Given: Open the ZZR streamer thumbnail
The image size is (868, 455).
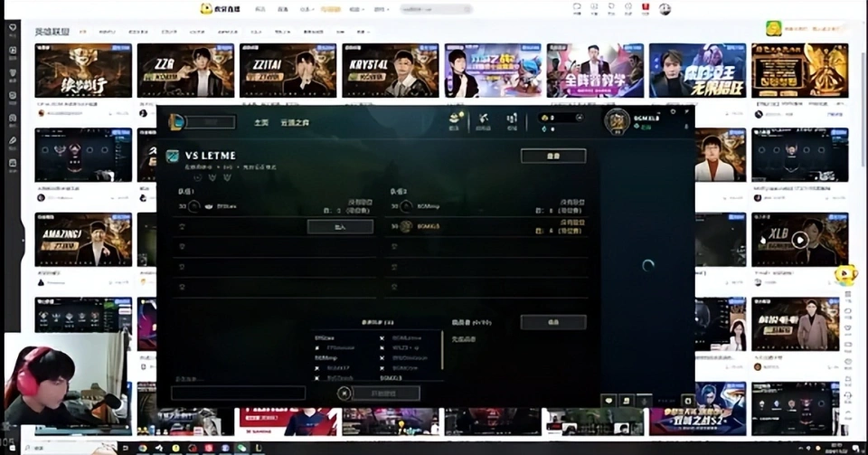Looking at the screenshot, I should pyautogui.click(x=185, y=71).
